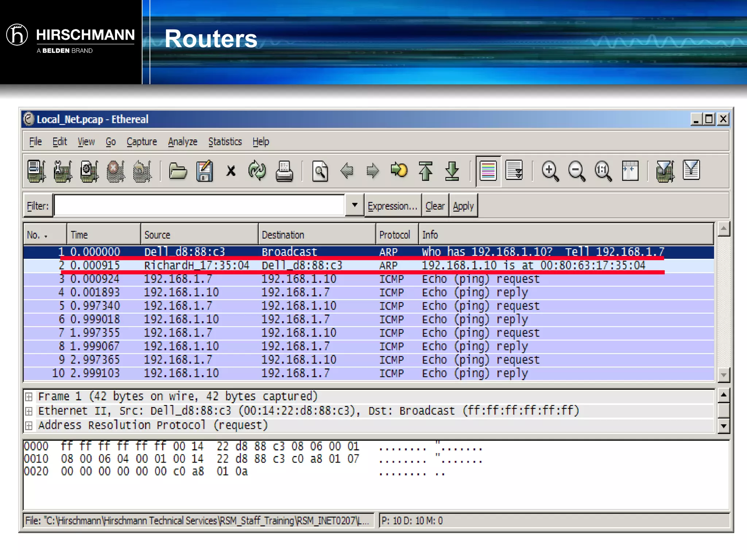
Task: Select packet 3 ICMP Echo request
Action: pos(369,279)
